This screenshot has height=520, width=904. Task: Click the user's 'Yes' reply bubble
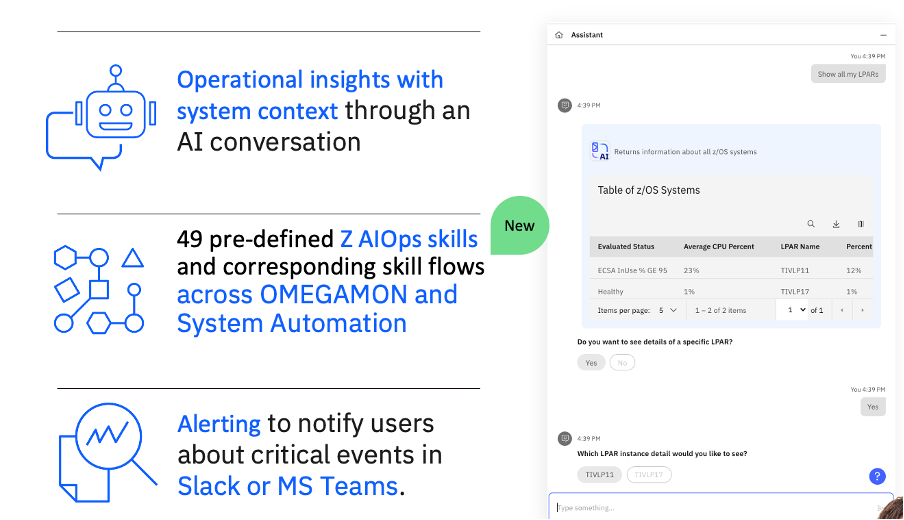point(873,407)
